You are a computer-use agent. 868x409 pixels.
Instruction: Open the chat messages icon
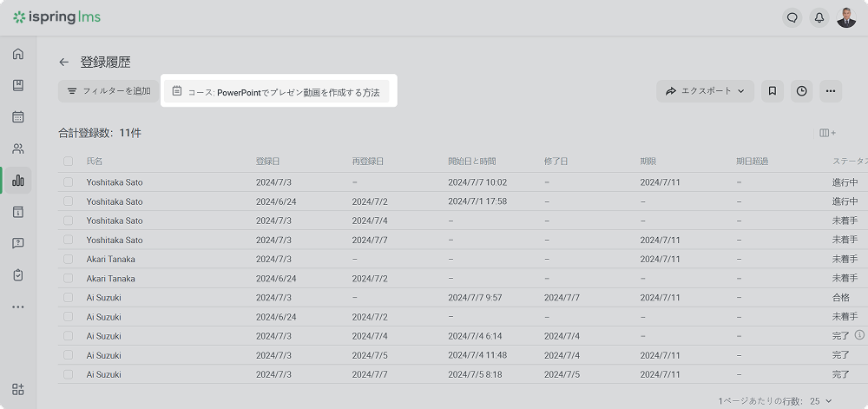[x=792, y=17]
